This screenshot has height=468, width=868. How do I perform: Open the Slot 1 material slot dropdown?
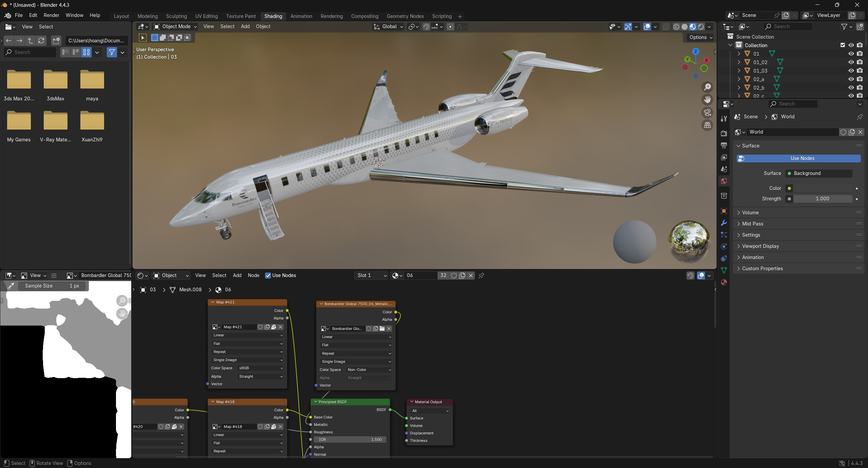pos(371,275)
